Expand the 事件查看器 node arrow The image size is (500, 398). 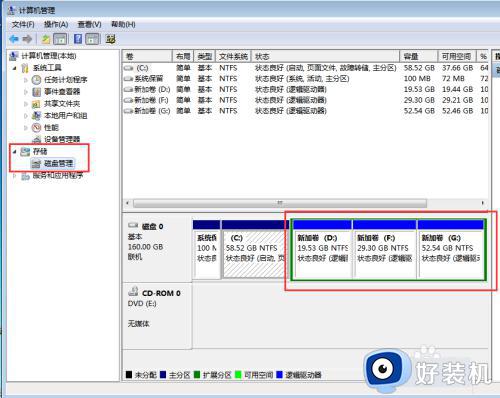pyautogui.click(x=26, y=92)
